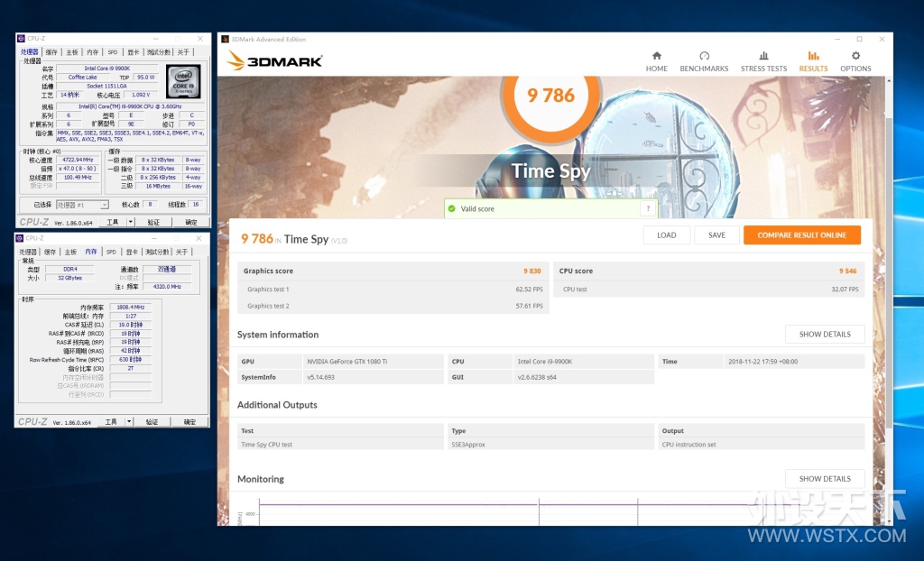924x561 pixels.
Task: Click the Save result button
Action: coord(716,235)
